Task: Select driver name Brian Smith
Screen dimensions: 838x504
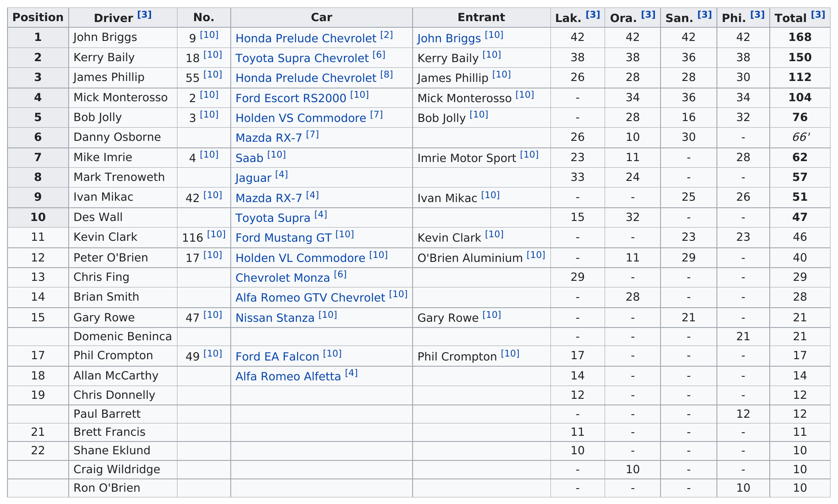Action: click(x=106, y=297)
